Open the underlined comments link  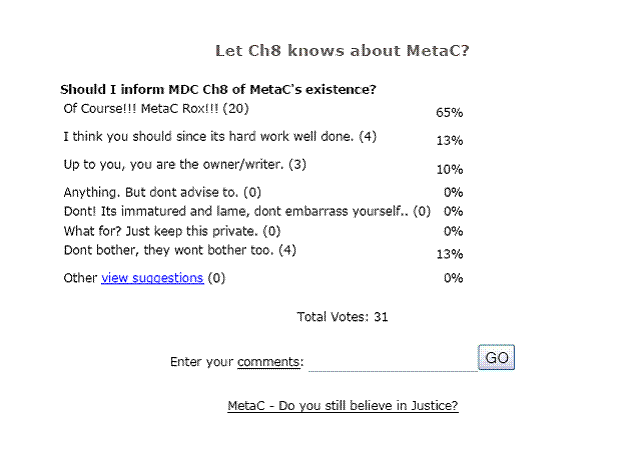pos(270,361)
